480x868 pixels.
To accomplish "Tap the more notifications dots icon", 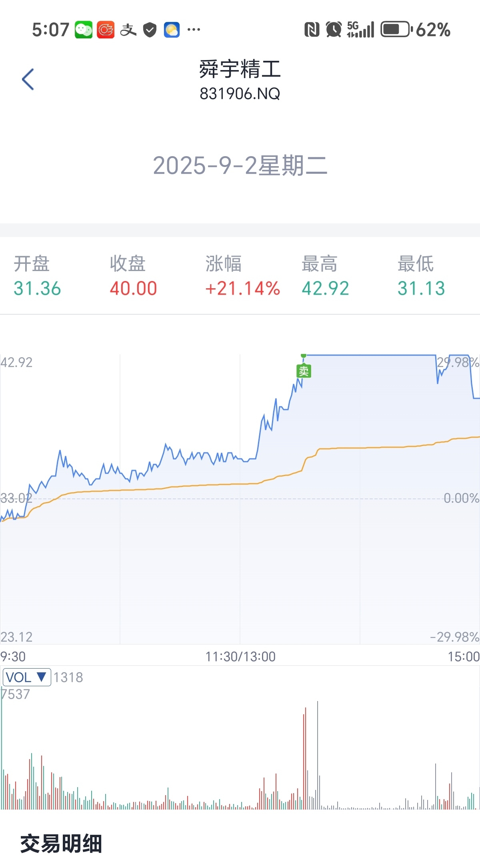I will (x=194, y=29).
